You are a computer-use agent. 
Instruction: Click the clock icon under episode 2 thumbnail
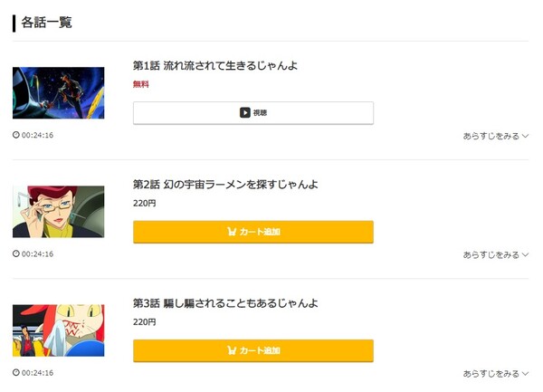[16, 253]
